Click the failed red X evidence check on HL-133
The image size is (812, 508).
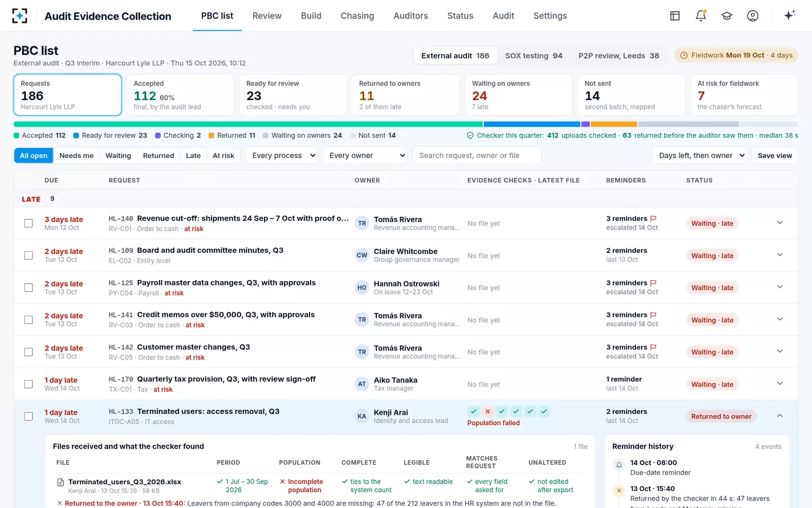point(488,411)
